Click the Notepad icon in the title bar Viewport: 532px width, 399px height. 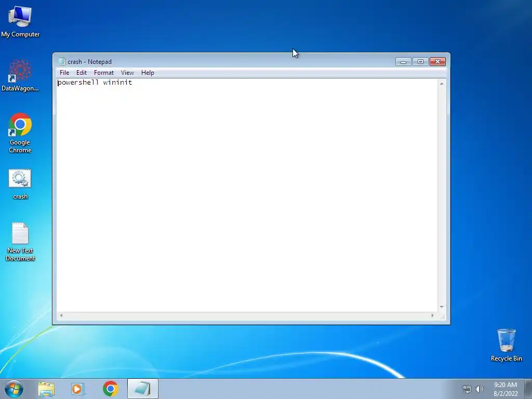tap(62, 61)
